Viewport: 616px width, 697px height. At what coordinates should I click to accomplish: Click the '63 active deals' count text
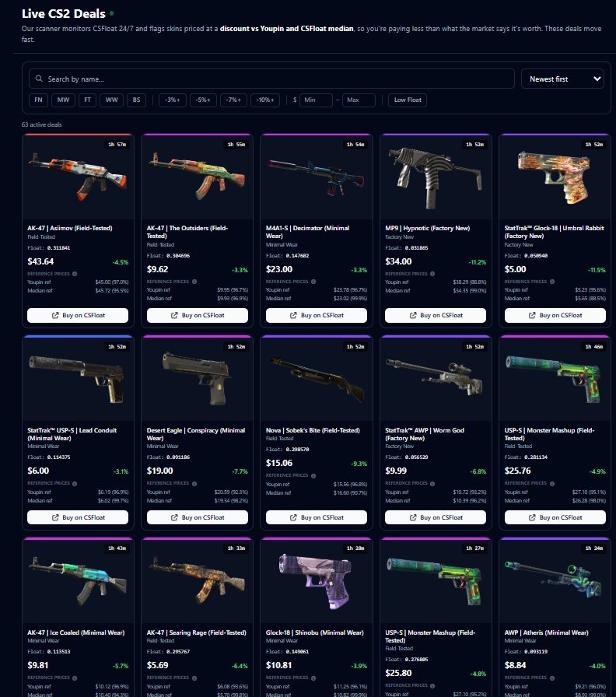(x=42, y=124)
